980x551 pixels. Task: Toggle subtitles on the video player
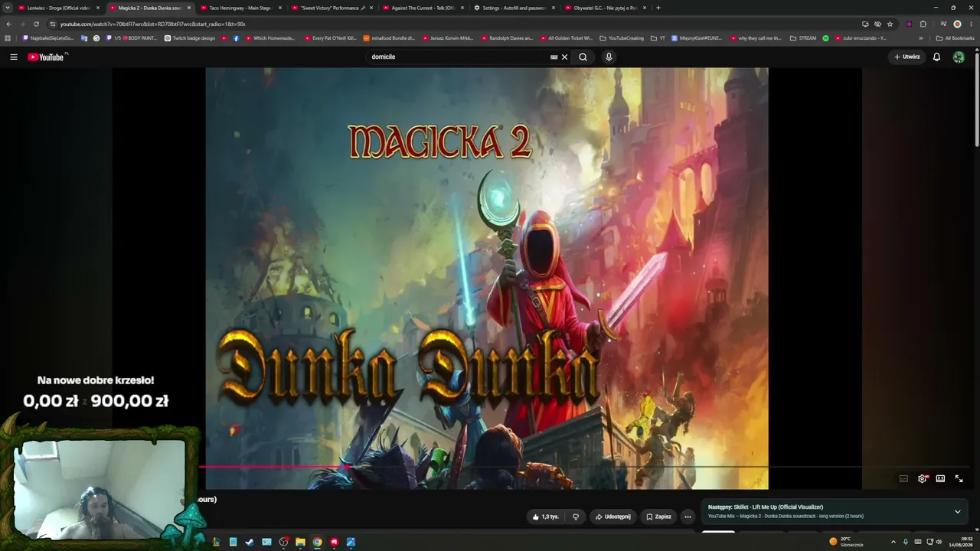tap(903, 479)
